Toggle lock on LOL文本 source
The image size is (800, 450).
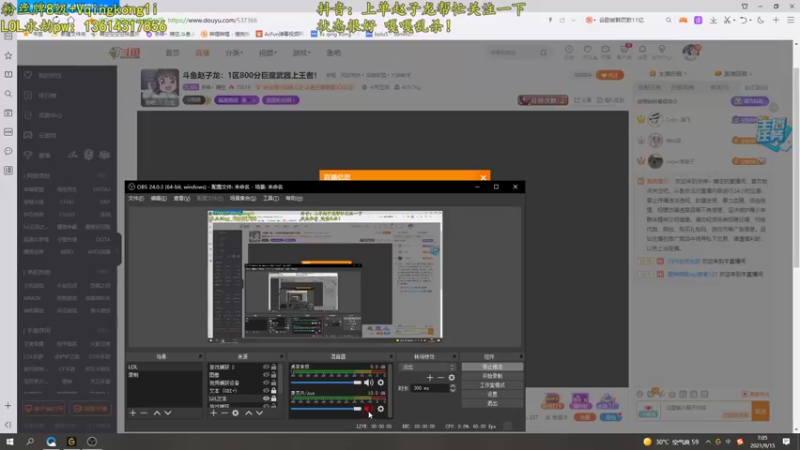pos(273,398)
